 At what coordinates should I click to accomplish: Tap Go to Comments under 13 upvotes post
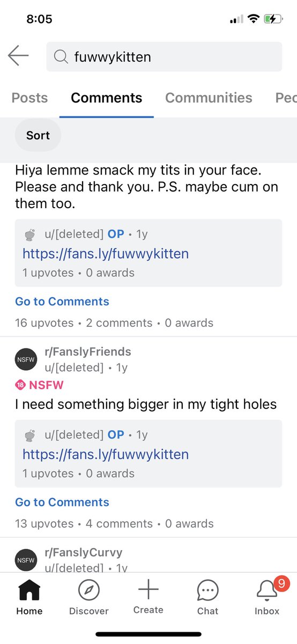coord(62,502)
